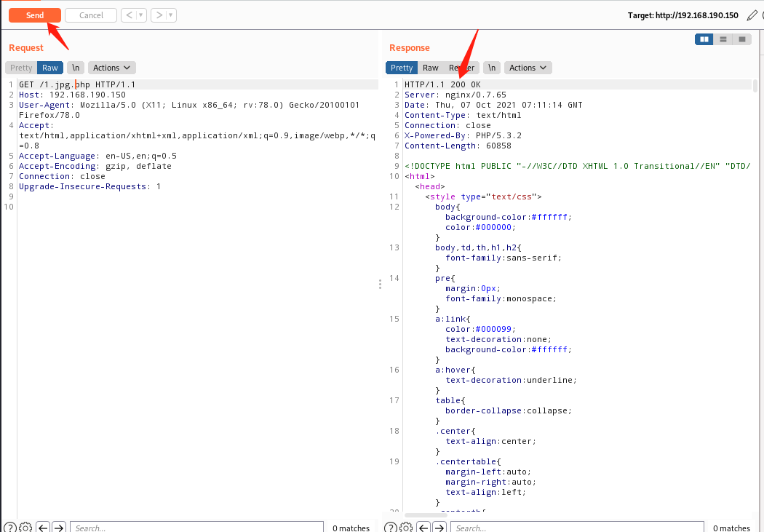This screenshot has height=532, width=764.
Task: Click the Cancel button
Action: point(90,15)
